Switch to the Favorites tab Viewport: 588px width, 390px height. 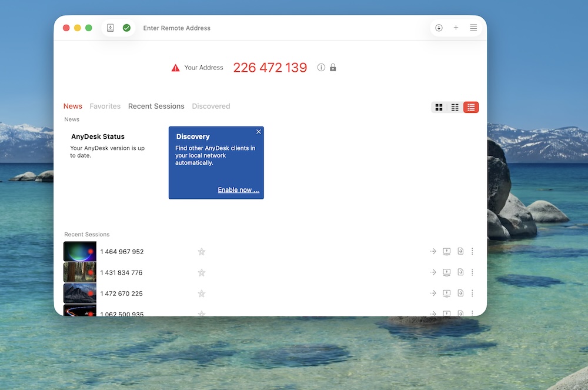(105, 106)
